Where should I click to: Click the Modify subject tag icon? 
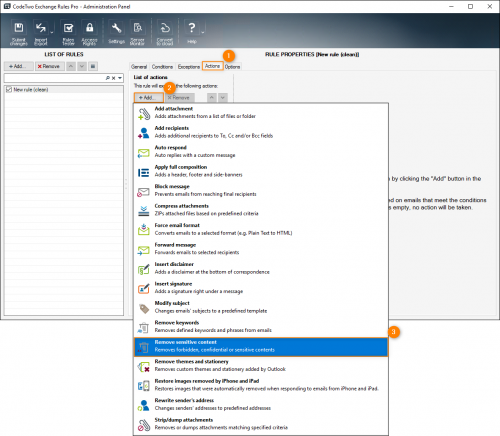click(144, 308)
